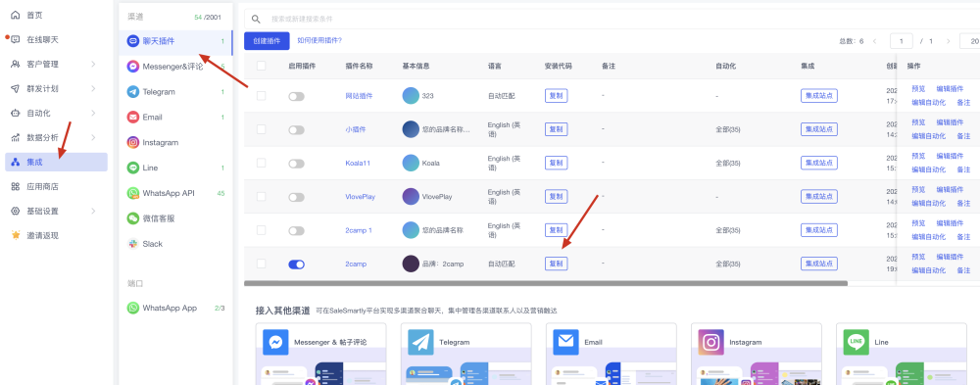This screenshot has height=385, width=980.
Task: Enable the 网站插件 plugin switch
Action: pos(296,96)
